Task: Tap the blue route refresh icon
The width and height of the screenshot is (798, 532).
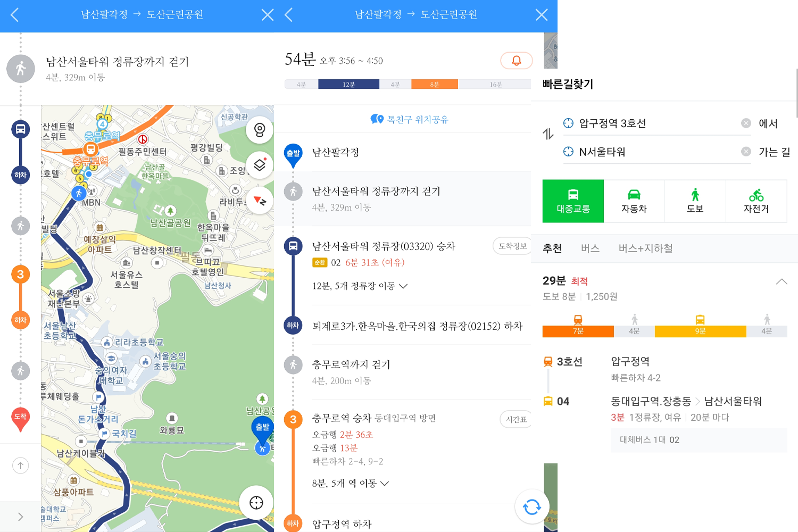Action: pyautogui.click(x=532, y=506)
